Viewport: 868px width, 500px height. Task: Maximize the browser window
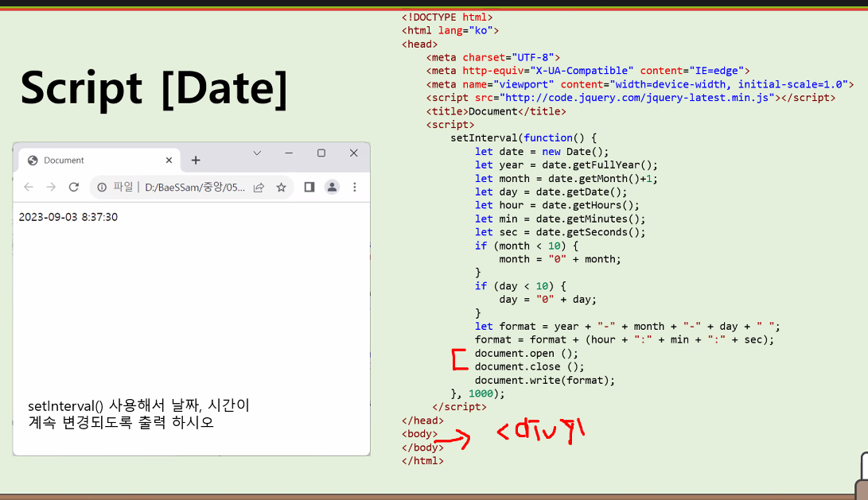(x=321, y=153)
